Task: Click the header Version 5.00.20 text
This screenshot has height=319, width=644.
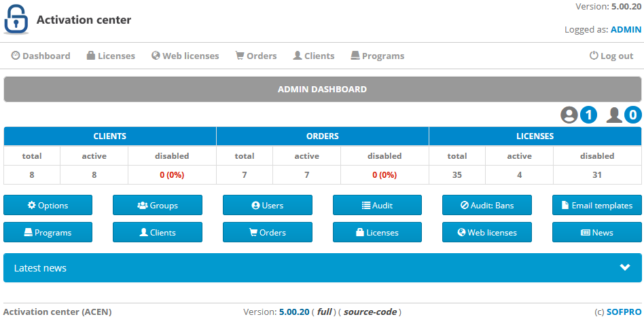Action: tap(608, 7)
